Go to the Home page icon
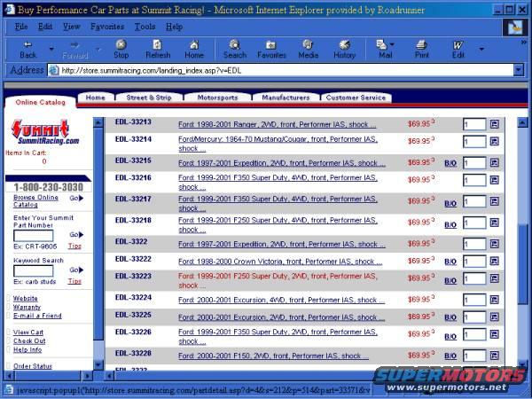The width and height of the screenshot is (532, 399). (x=194, y=48)
